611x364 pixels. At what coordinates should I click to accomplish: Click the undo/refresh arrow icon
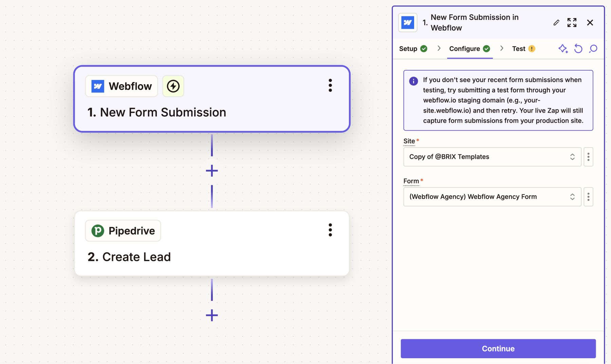(578, 49)
